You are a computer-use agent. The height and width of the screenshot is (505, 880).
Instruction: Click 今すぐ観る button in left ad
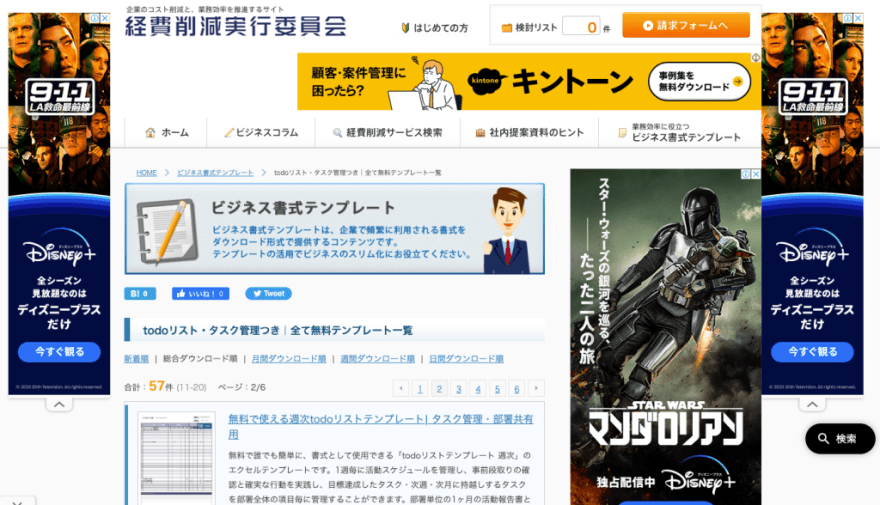tap(59, 352)
